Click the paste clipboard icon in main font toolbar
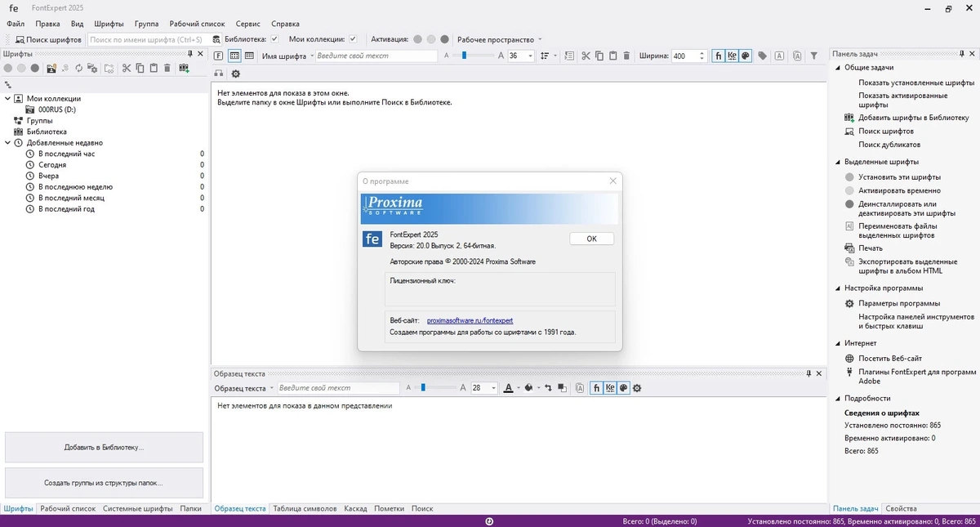Viewport: 980px width, 527px height. pyautogui.click(x=612, y=56)
